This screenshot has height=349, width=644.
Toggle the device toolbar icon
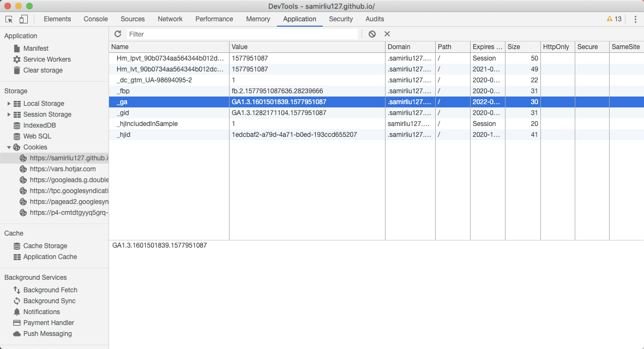(x=23, y=19)
